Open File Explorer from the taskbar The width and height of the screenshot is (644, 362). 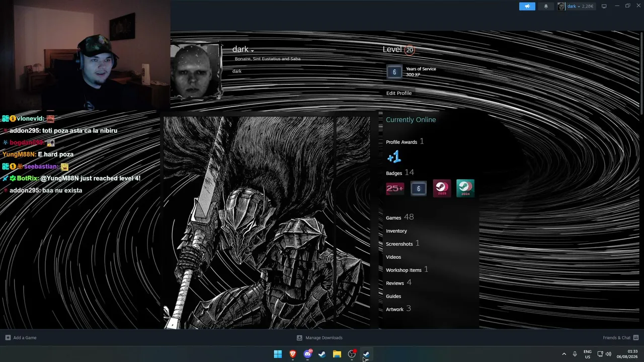click(x=337, y=354)
